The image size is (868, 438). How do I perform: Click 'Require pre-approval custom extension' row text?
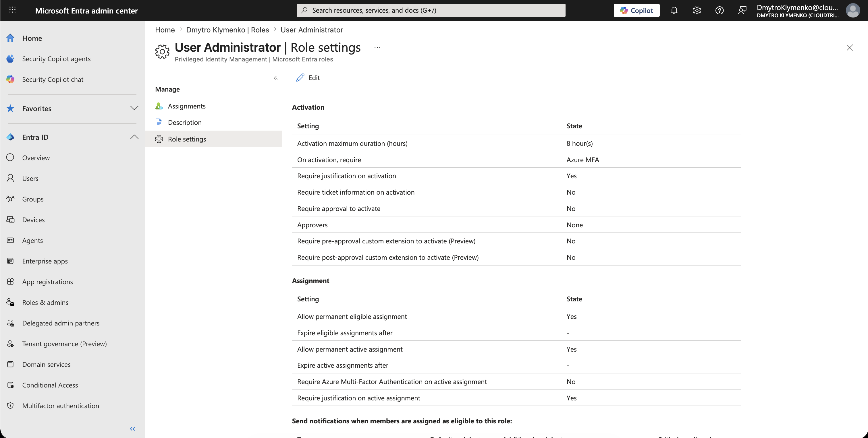tap(386, 241)
